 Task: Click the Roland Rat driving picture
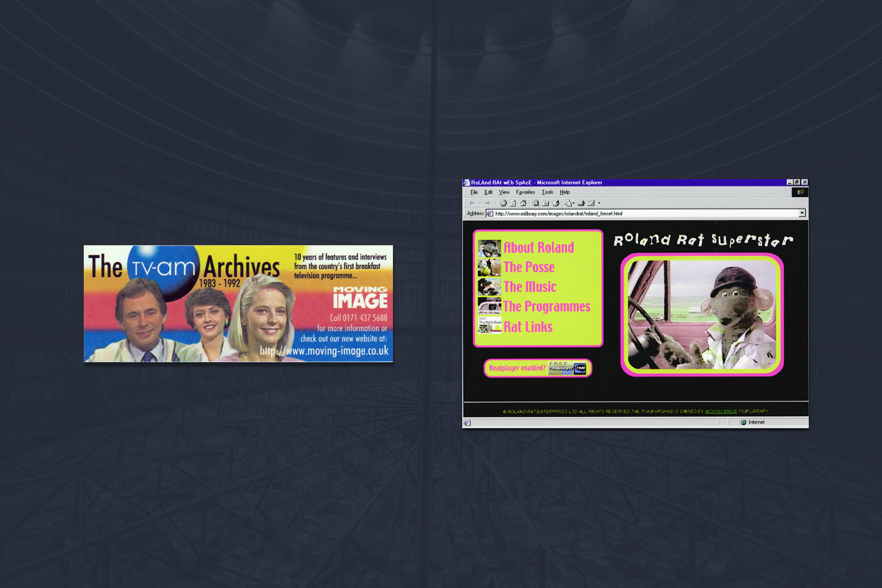point(702,315)
